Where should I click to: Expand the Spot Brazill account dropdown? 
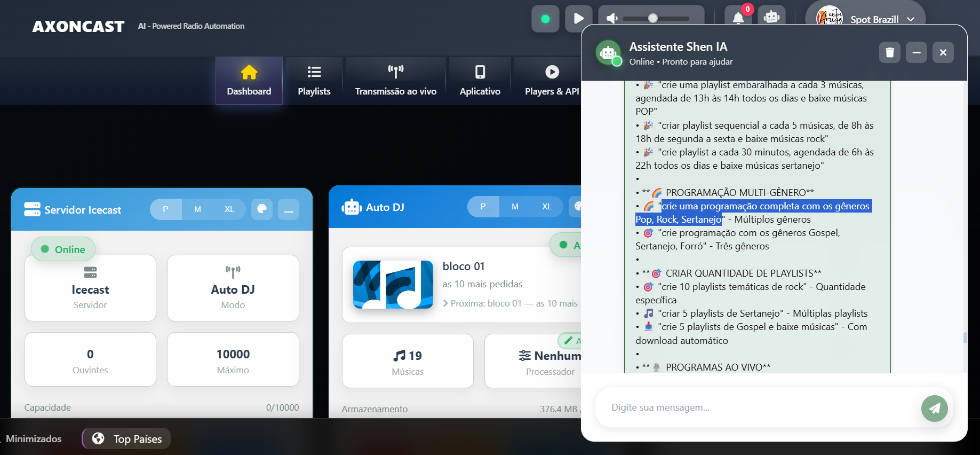tap(911, 19)
